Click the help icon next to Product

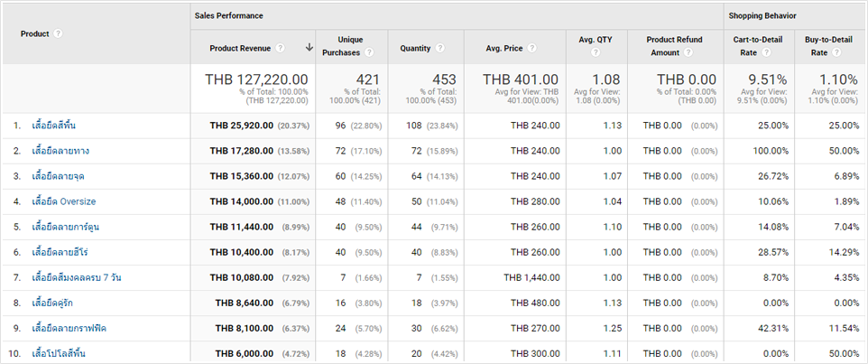point(59,33)
